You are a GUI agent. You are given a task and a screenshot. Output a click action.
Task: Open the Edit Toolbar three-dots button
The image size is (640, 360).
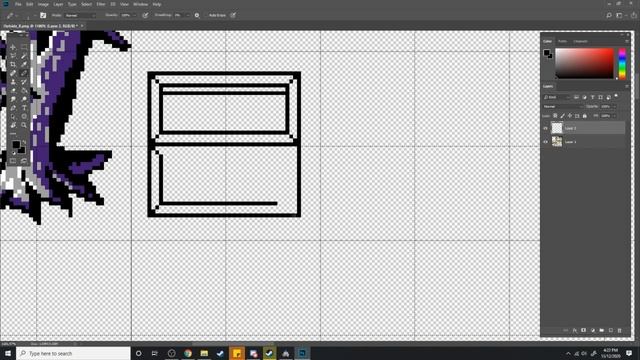coord(13,133)
